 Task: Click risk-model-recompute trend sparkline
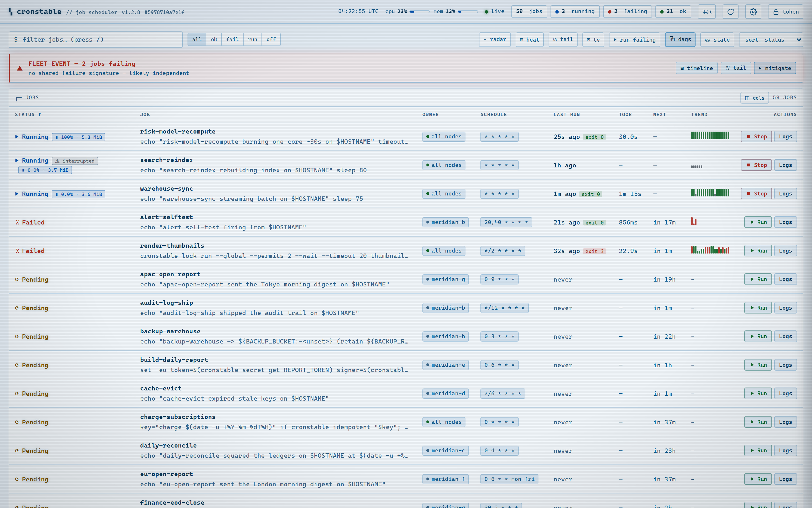point(710,136)
